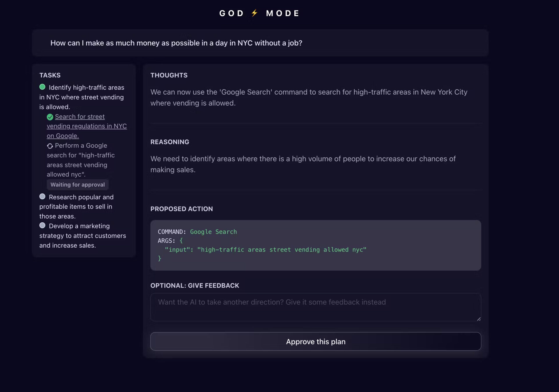This screenshot has height=392, width=559.
Task: Click the Google Search command label
Action: point(213,232)
